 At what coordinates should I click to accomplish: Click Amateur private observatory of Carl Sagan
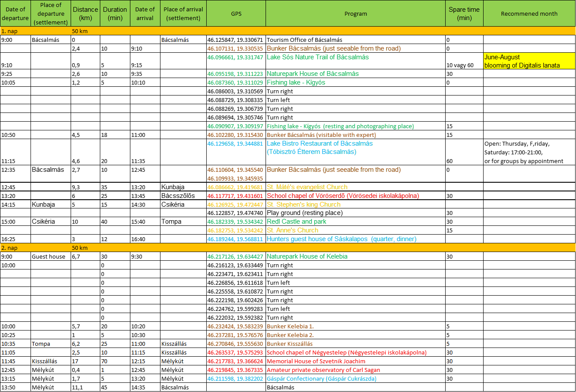(323, 370)
